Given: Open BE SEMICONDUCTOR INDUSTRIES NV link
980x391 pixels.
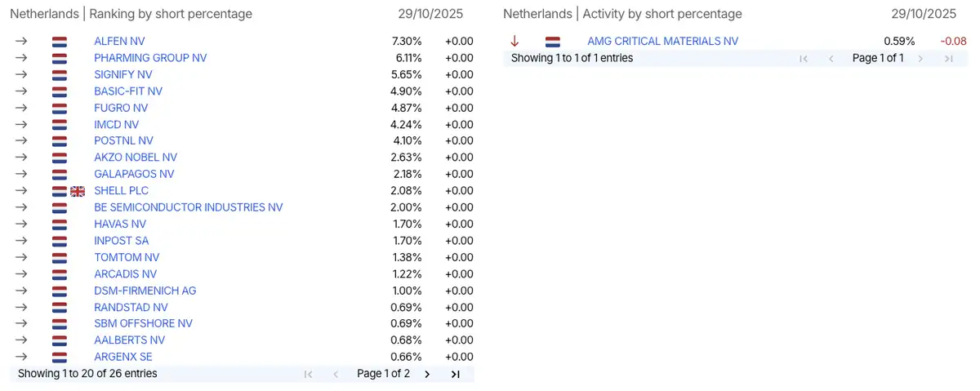Looking at the screenshot, I should [x=189, y=207].
